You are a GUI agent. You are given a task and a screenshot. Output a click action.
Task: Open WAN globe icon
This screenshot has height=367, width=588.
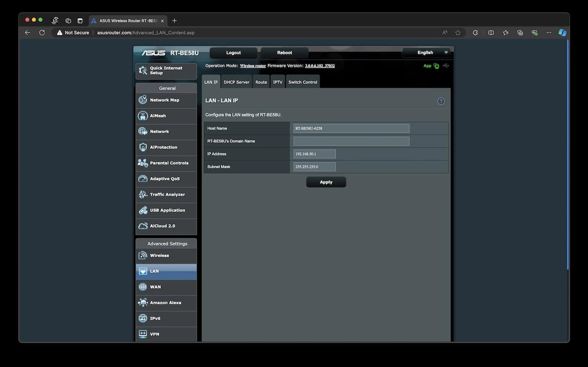click(x=143, y=287)
